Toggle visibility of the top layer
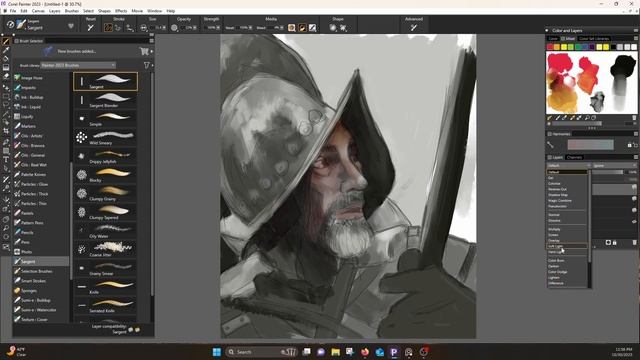The width and height of the screenshot is (640, 360). click(634, 187)
